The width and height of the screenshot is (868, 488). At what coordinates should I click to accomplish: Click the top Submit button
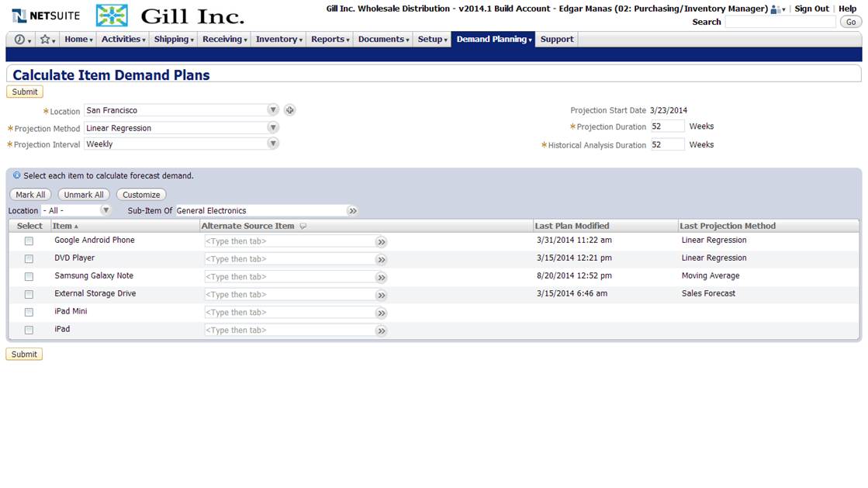(x=25, y=92)
